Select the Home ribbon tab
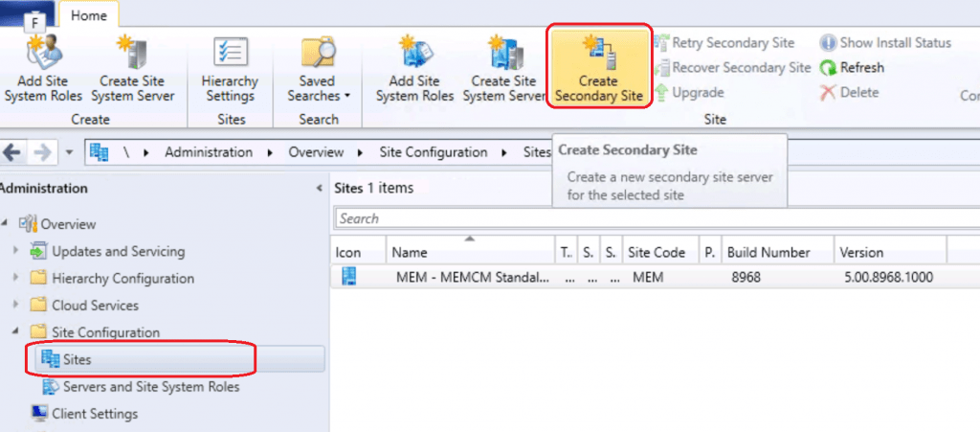This screenshot has height=432, width=980. pyautogui.click(x=88, y=15)
